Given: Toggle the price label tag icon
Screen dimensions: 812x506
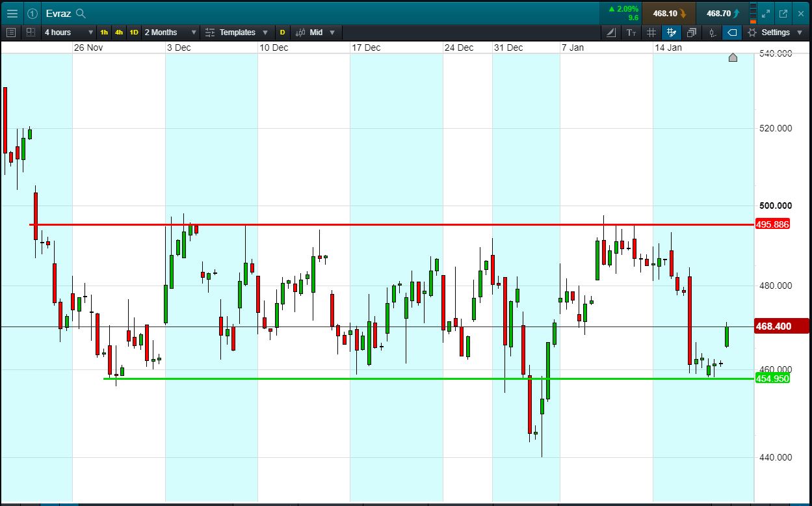Looking at the screenshot, I should click(x=732, y=32).
